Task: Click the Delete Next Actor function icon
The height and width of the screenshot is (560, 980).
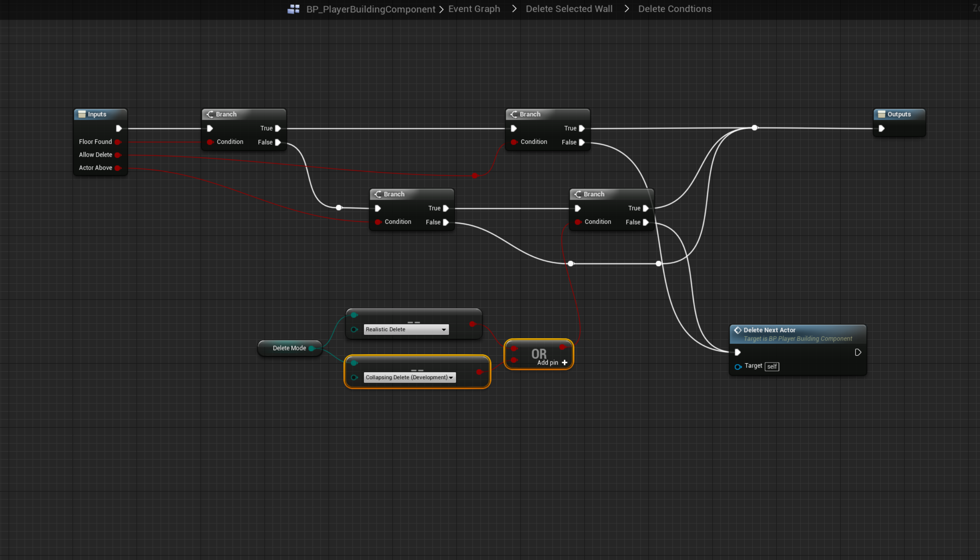Action: click(x=738, y=330)
